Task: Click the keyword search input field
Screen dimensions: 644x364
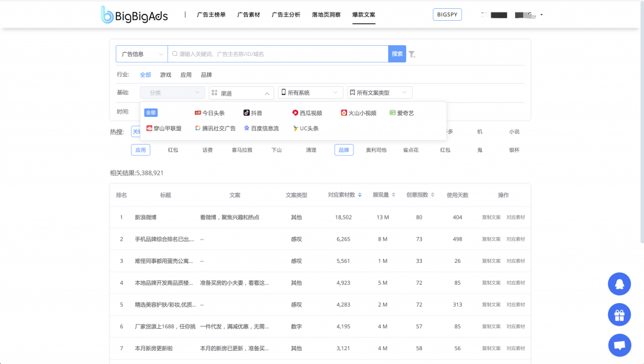Action: (x=278, y=54)
